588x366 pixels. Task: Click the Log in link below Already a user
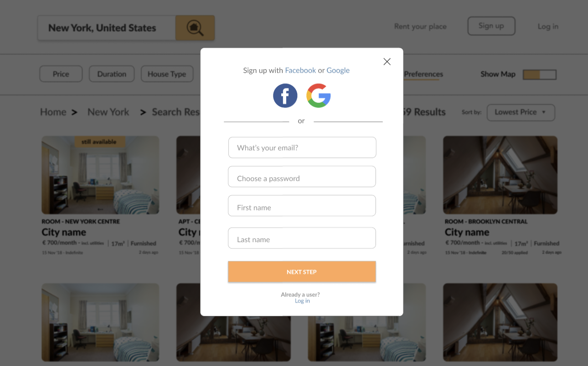click(302, 301)
